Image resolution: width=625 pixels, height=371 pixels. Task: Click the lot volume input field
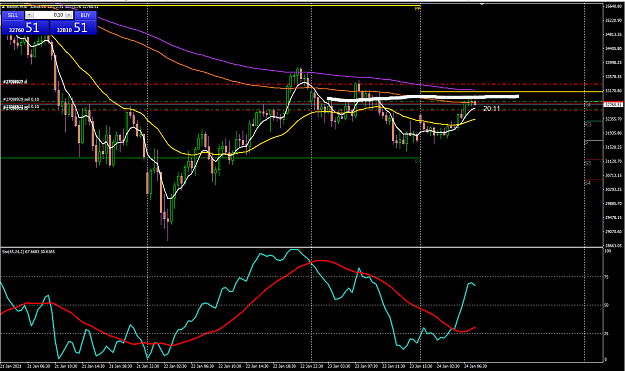[49, 15]
